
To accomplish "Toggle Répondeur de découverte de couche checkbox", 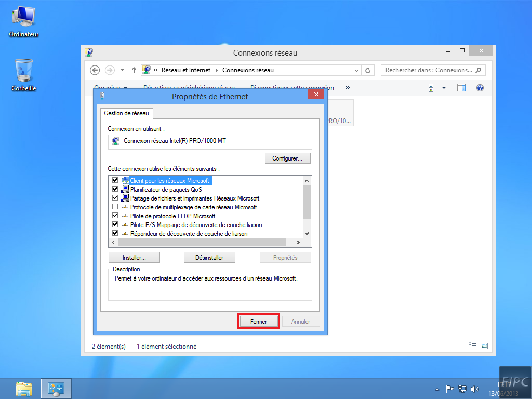I will pyautogui.click(x=115, y=233).
